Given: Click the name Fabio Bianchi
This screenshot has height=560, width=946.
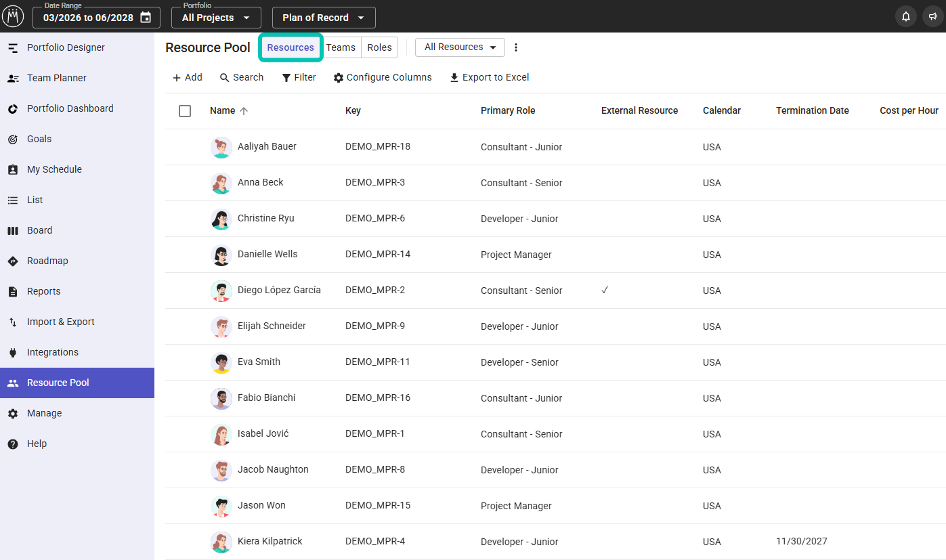Looking at the screenshot, I should (266, 398).
